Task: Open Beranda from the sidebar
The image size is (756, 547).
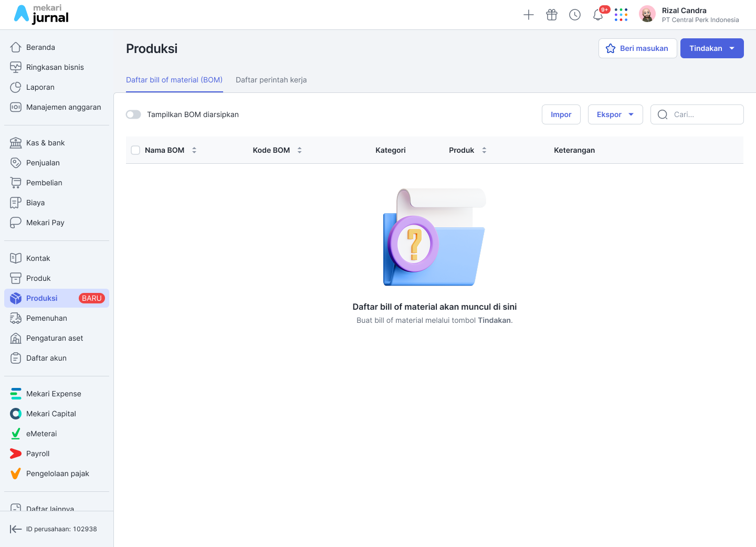Action: 57,47
